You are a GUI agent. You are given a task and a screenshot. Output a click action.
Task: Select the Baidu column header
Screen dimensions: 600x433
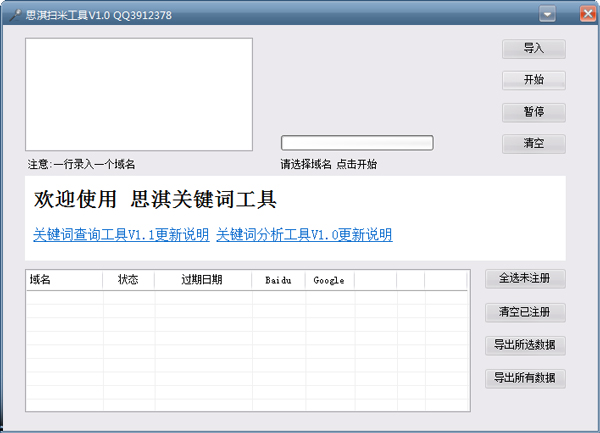click(278, 280)
